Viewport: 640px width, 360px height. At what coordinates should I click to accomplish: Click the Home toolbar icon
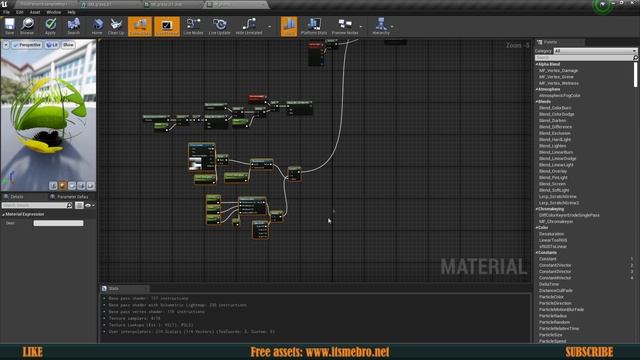[x=97, y=26]
